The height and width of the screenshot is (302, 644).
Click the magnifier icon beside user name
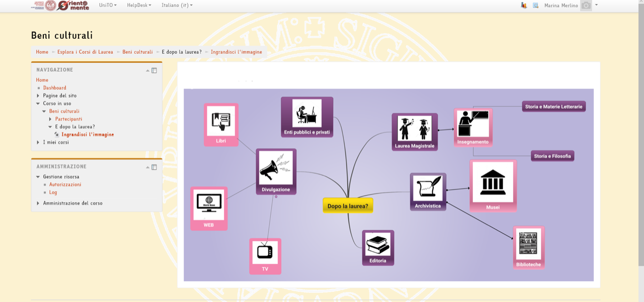point(535,6)
